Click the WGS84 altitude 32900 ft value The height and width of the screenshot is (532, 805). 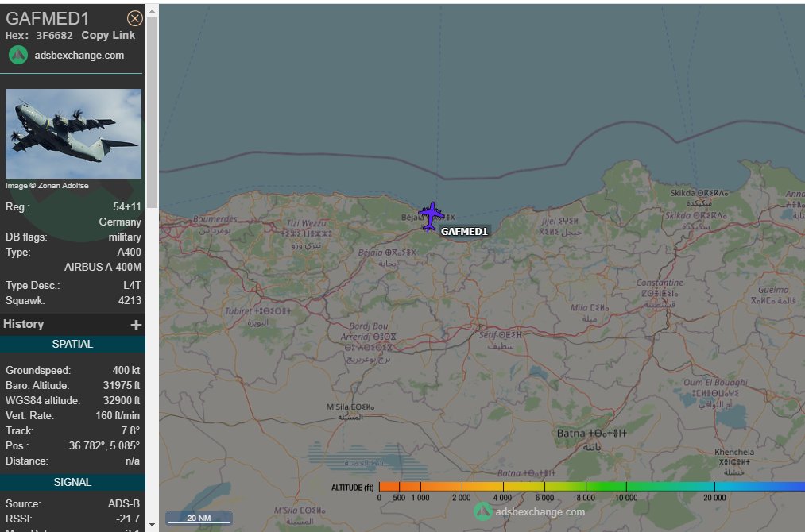(122, 401)
